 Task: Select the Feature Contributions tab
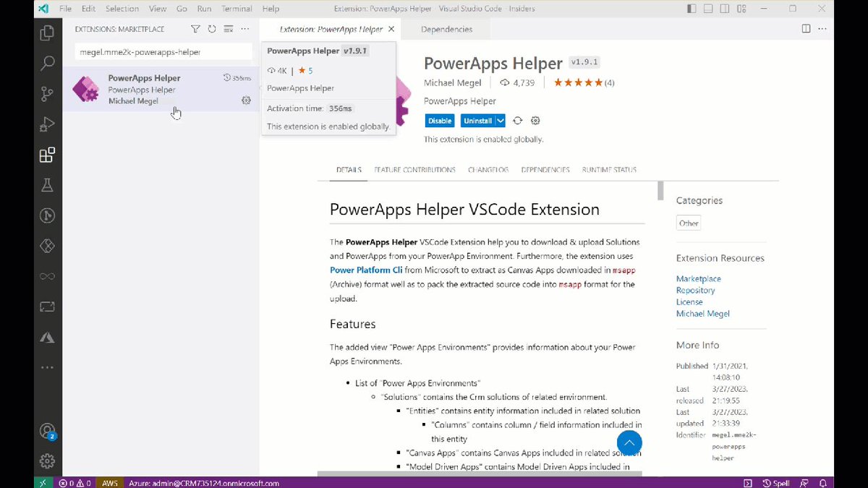(414, 170)
